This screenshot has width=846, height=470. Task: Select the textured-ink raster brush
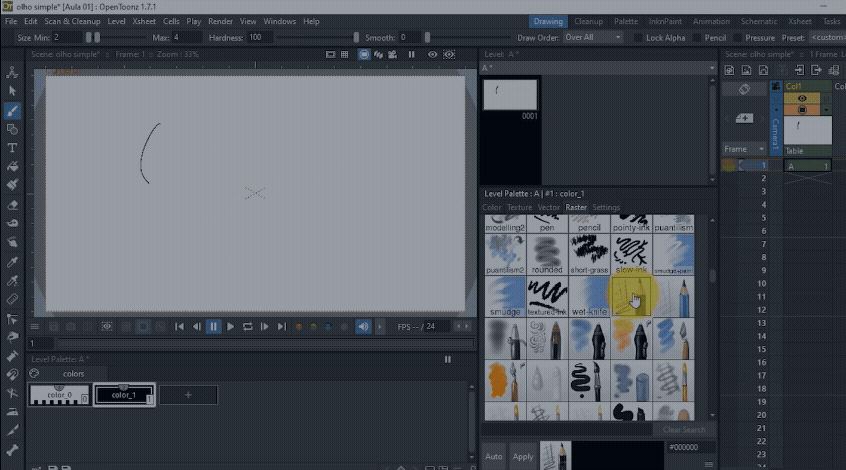tap(547, 296)
